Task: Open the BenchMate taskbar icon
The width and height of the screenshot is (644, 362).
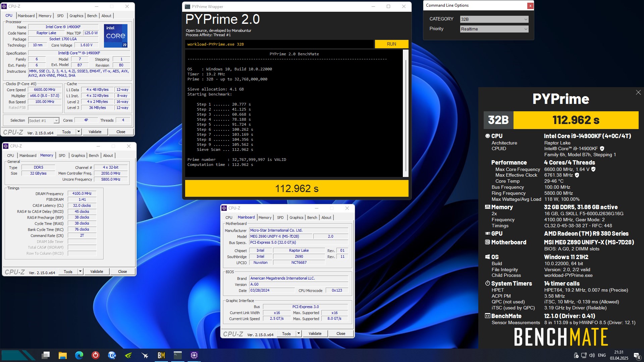Action: pyautogui.click(x=161, y=355)
